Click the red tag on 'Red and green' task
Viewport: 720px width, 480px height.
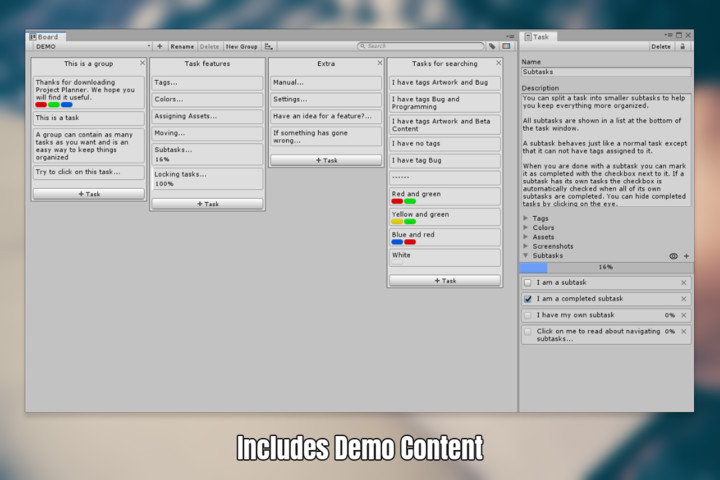click(x=397, y=201)
